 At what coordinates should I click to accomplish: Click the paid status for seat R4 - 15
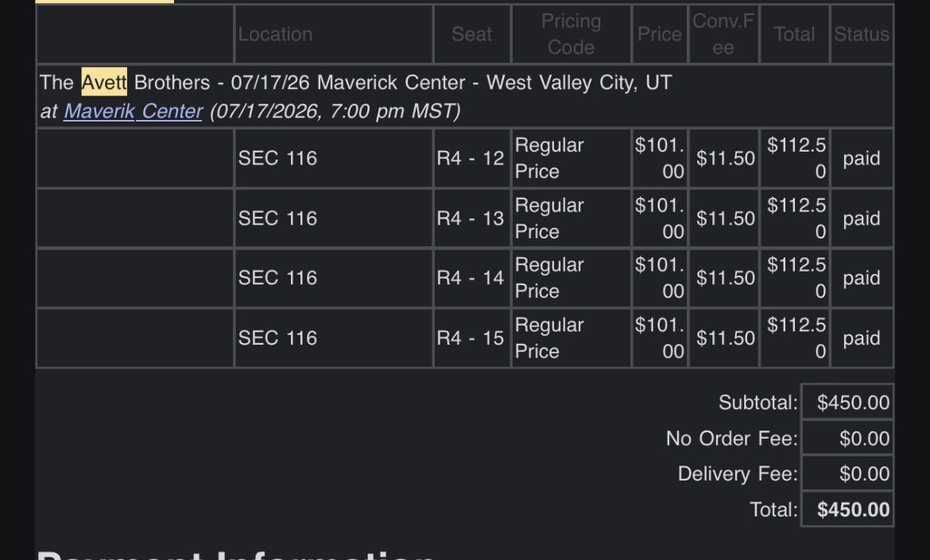coord(862,338)
